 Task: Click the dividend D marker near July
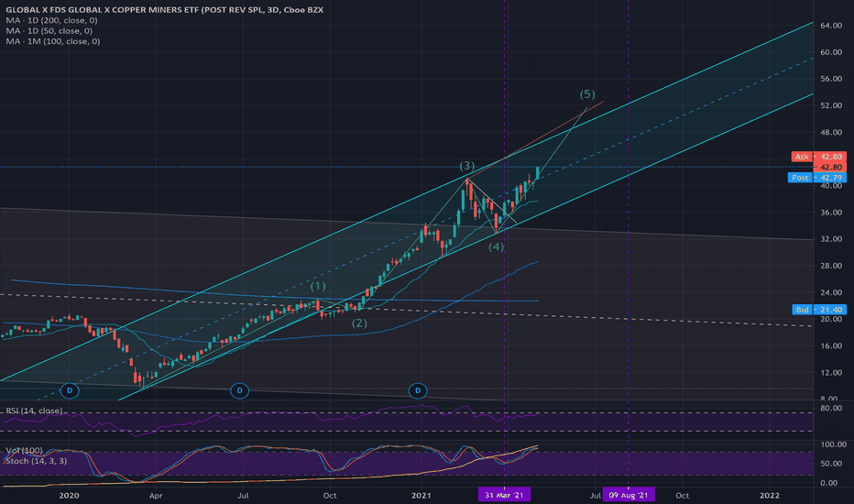coord(240,390)
